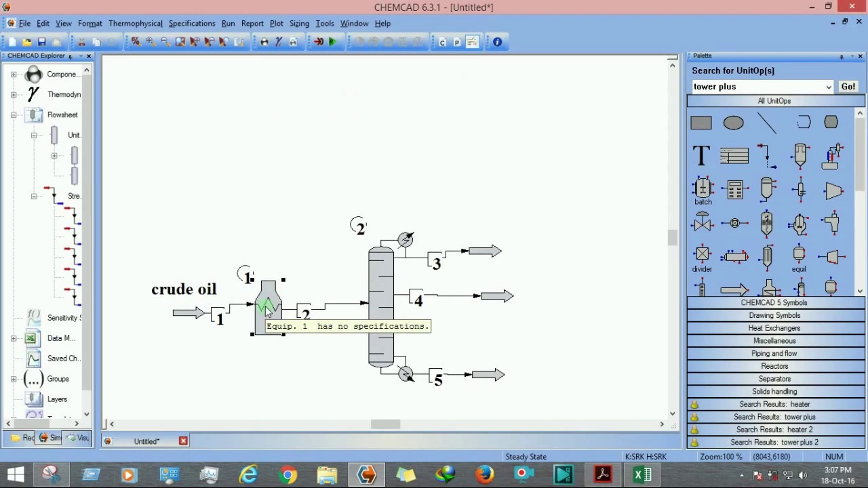Open the Run menu
868x488 pixels.
pos(228,23)
